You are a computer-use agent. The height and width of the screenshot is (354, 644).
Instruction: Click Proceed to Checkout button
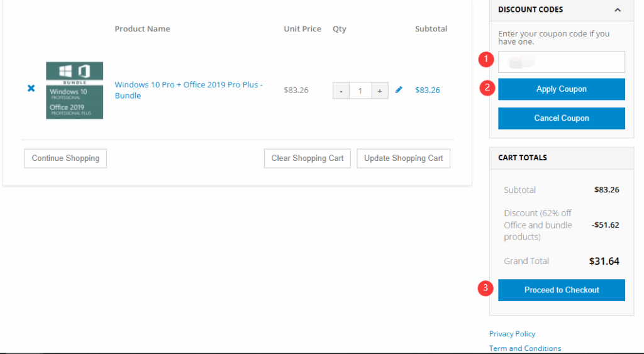pyautogui.click(x=562, y=290)
